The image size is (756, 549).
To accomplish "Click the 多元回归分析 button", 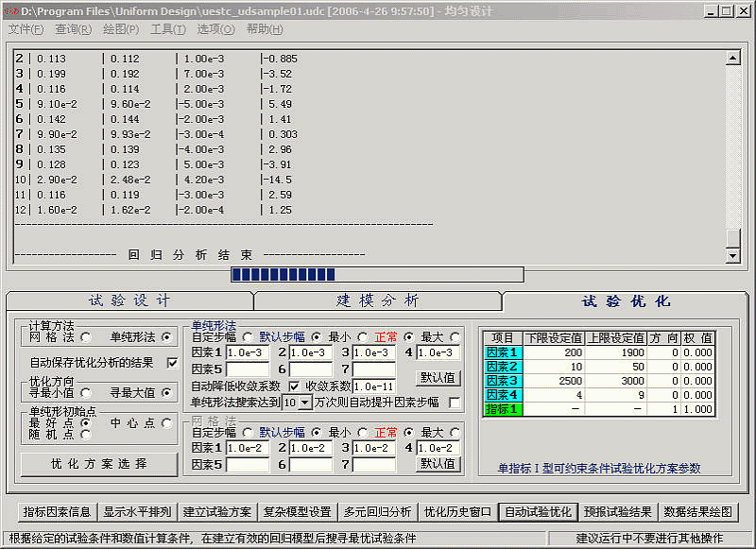I will (x=377, y=511).
